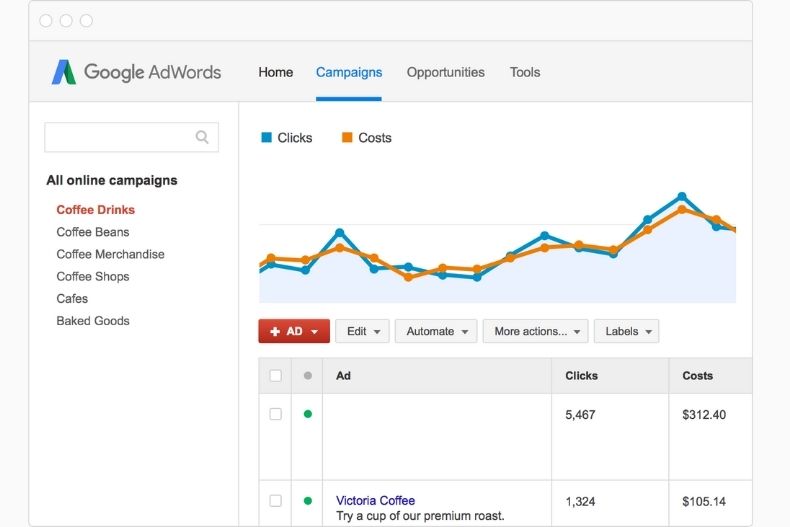Viewport: 790px width, 527px height.
Task: Click the search magnifier icon
Action: (x=202, y=137)
